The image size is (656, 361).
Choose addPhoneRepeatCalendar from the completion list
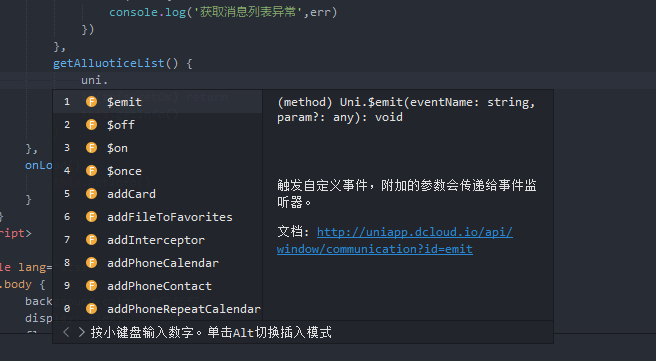click(158, 309)
